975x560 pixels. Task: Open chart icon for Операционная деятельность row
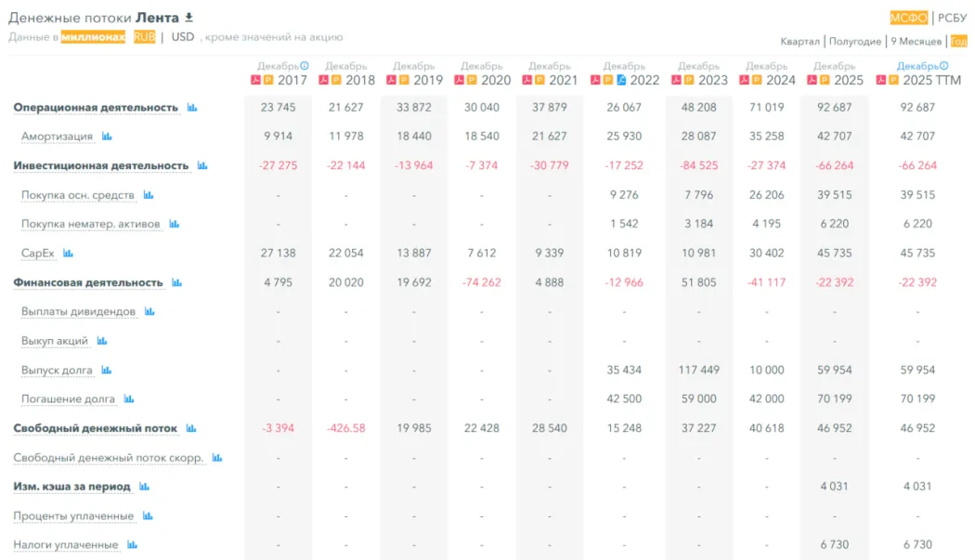tap(192, 108)
